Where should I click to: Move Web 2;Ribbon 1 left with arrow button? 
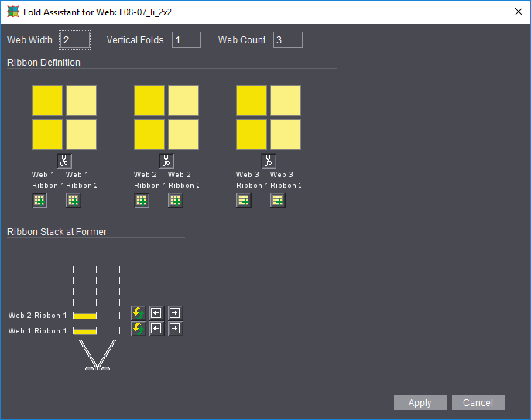tap(156, 313)
